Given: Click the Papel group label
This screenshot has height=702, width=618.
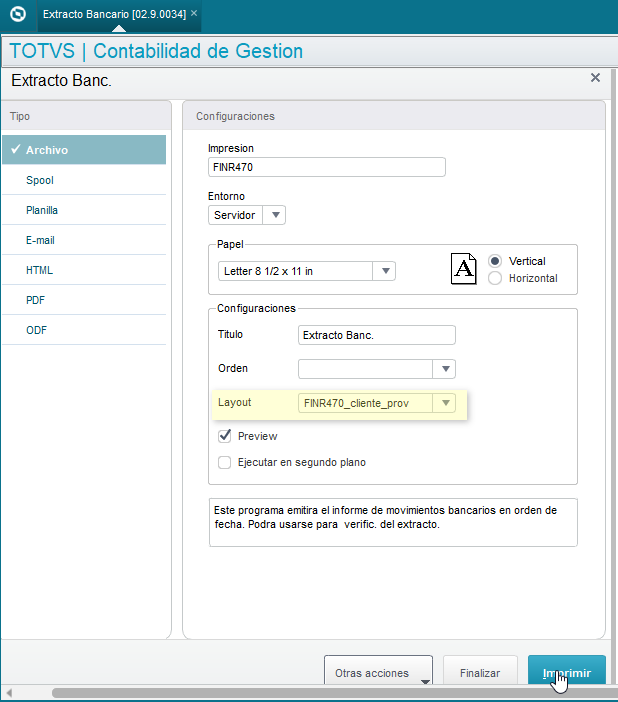Looking at the screenshot, I should [230, 244].
